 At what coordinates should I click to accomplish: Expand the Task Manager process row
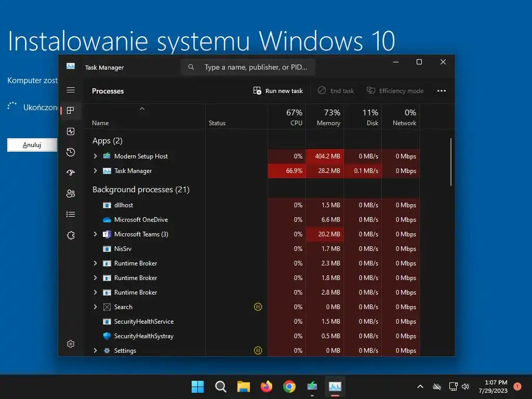click(96, 170)
